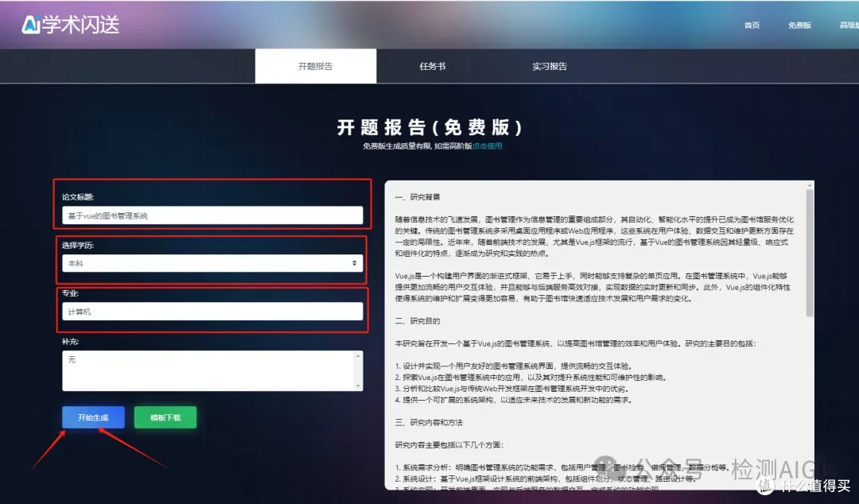The image size is (859, 504).
Task: Open the 选择学历 dropdown showing 本科
Action: pos(212,263)
